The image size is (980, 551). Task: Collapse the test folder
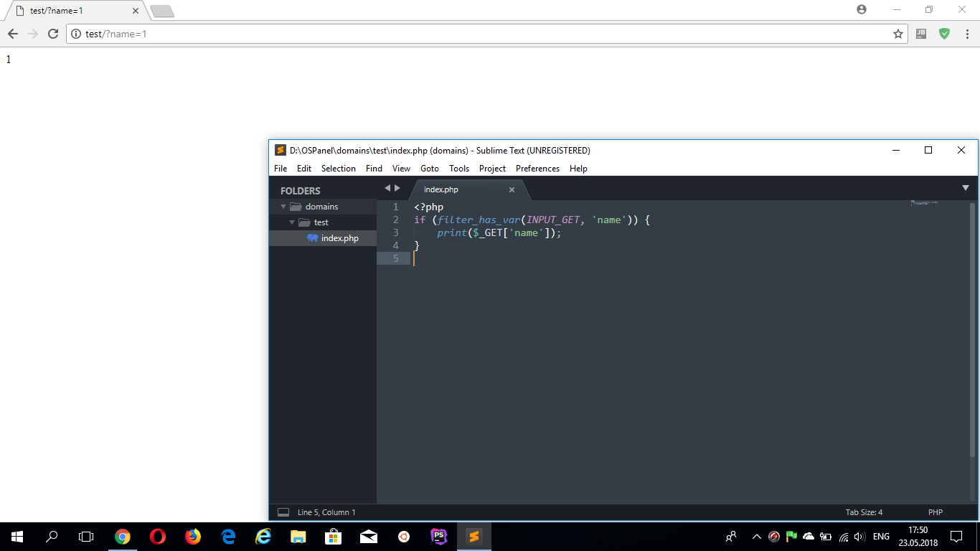[292, 222]
